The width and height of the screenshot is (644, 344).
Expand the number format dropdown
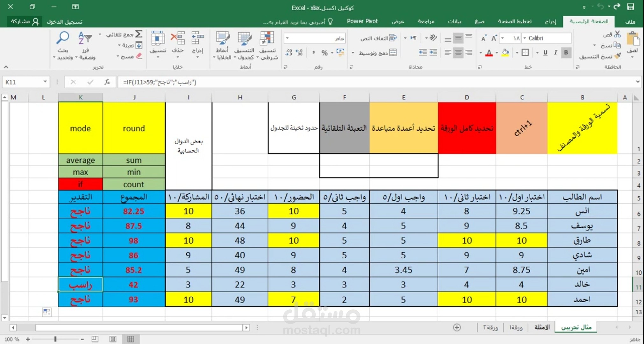coord(287,38)
